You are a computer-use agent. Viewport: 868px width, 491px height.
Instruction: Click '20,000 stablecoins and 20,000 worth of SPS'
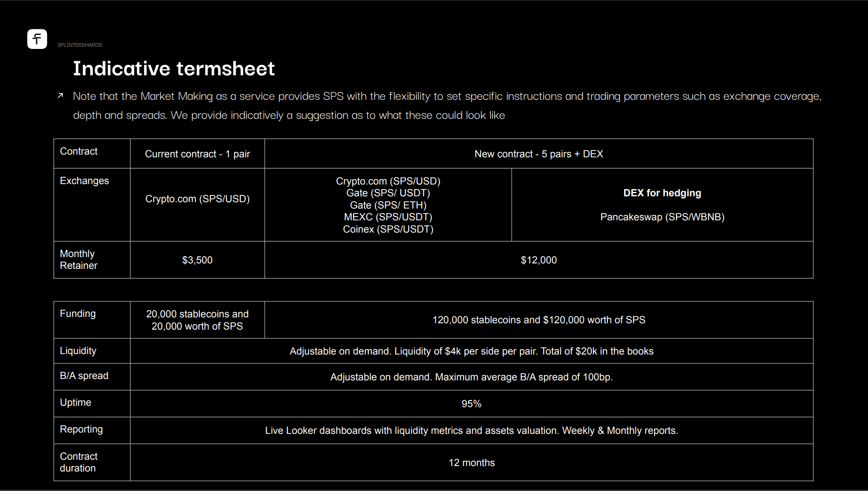click(x=198, y=320)
